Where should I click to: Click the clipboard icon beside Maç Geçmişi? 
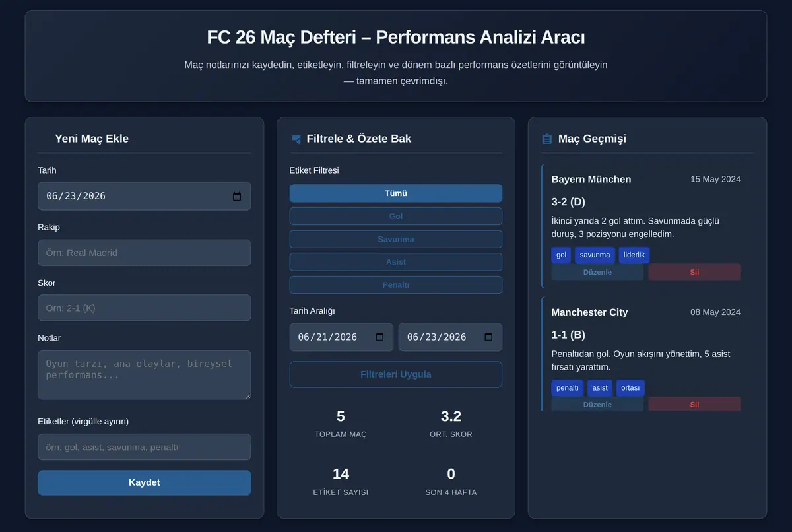click(x=546, y=139)
